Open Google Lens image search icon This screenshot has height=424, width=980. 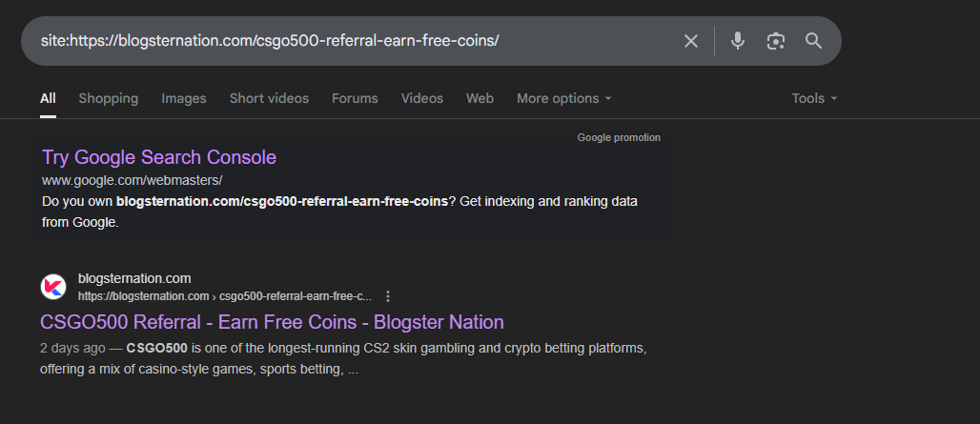coord(776,41)
